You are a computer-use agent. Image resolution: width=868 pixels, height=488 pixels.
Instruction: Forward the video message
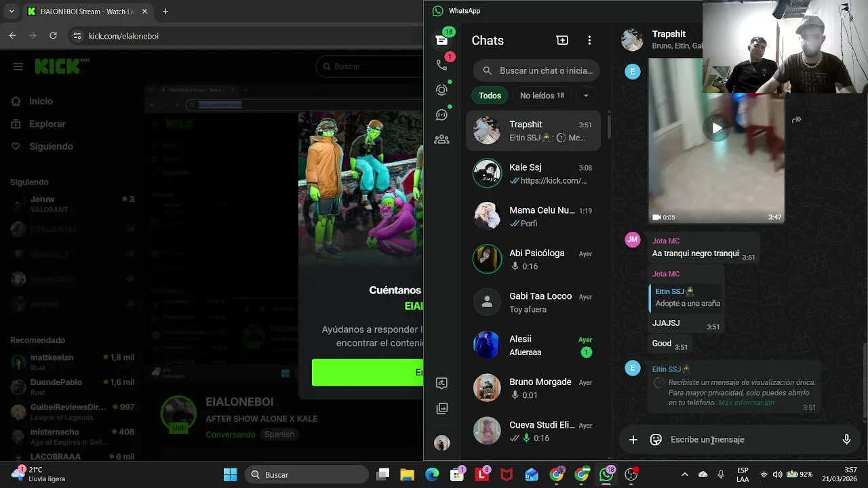point(797,119)
